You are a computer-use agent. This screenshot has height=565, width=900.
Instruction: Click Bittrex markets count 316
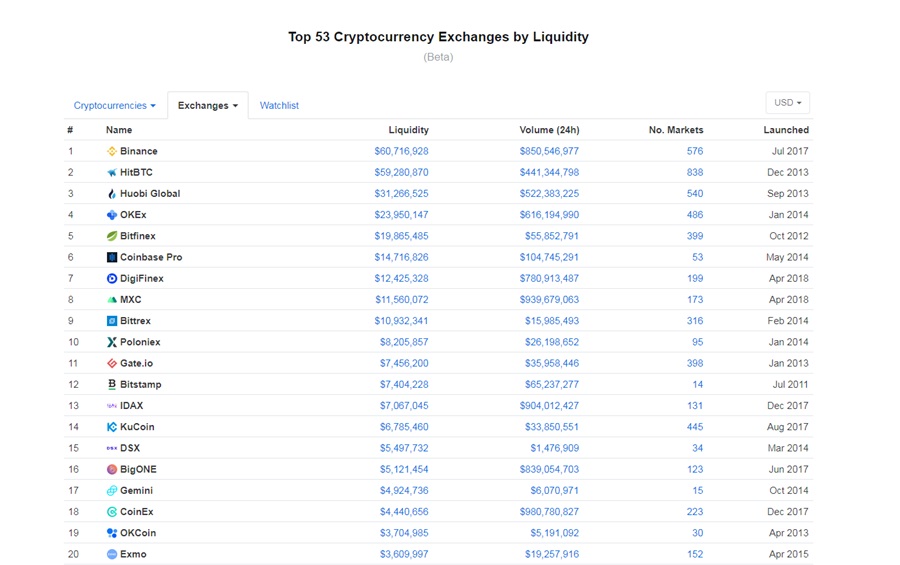[695, 321]
